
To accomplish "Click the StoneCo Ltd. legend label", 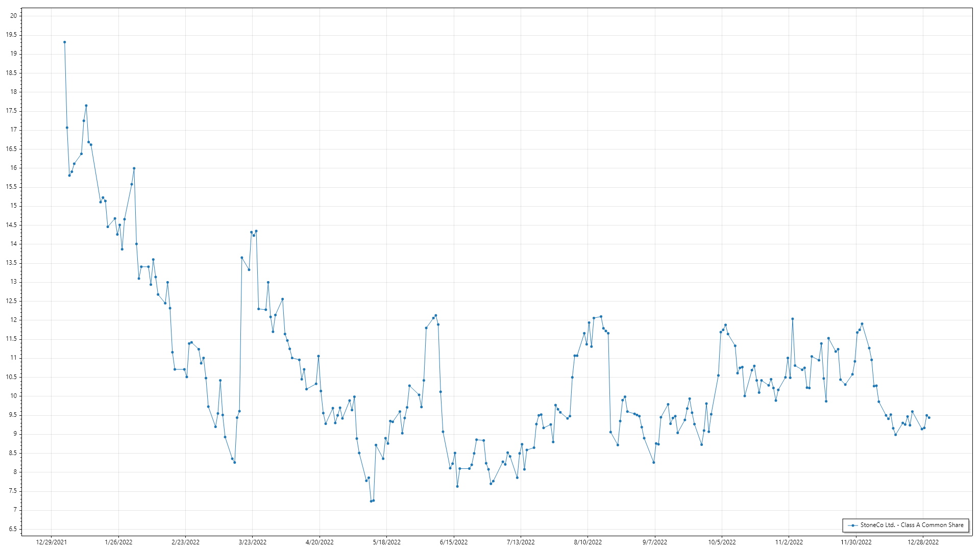I will point(912,525).
